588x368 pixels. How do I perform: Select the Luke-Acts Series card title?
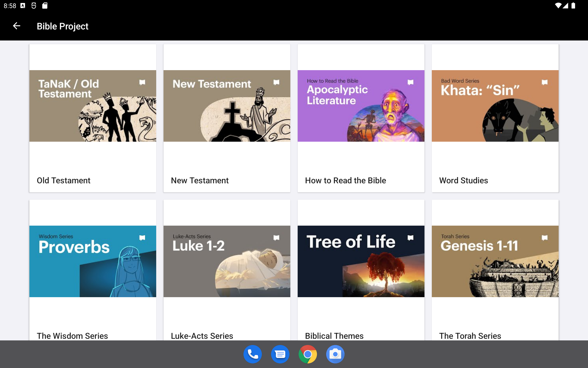coord(202,336)
